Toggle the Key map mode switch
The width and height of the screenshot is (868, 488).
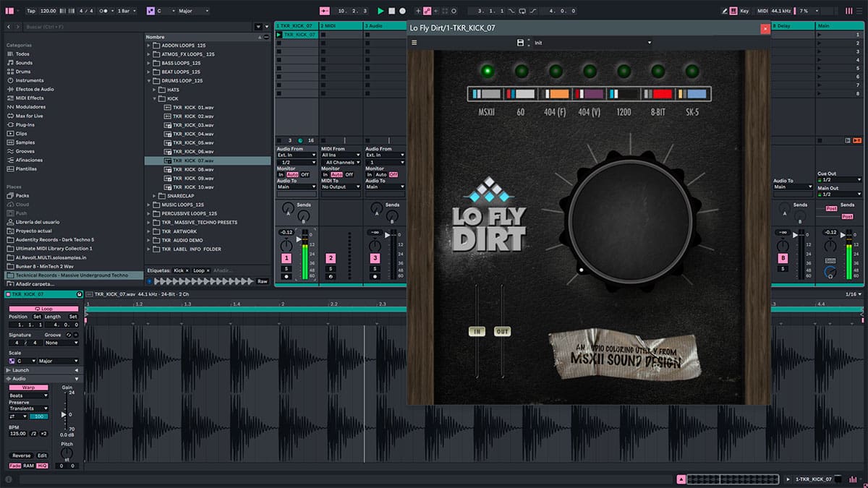pyautogui.click(x=744, y=11)
